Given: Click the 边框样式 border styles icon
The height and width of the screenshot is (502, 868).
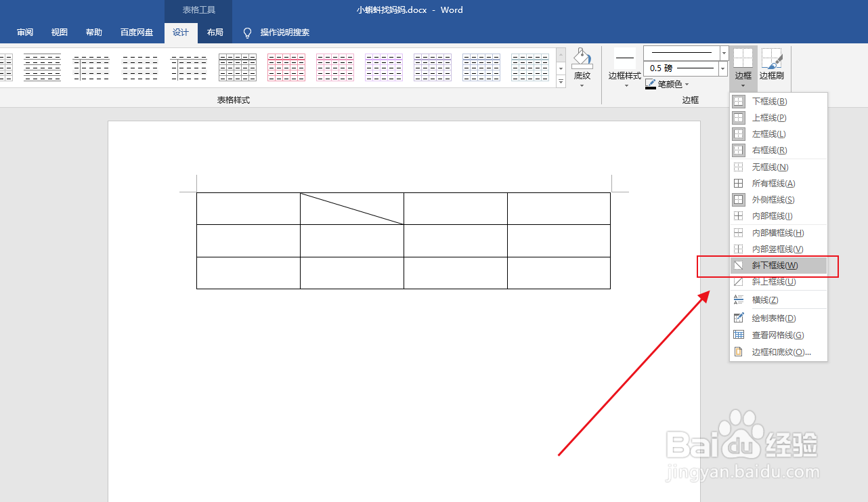Looking at the screenshot, I should pos(625,58).
